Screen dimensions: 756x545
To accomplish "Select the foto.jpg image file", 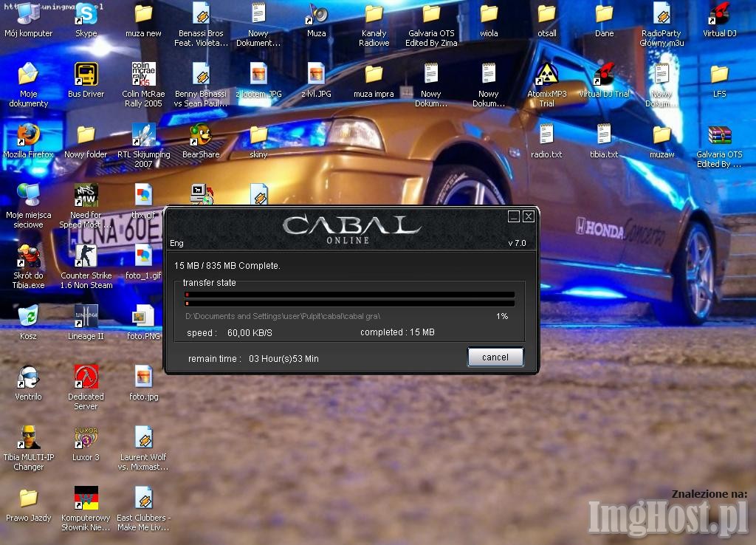I will [x=143, y=377].
